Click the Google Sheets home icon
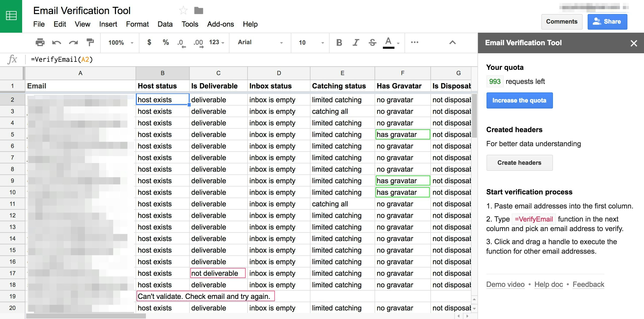The image size is (644, 319). coord(11,16)
